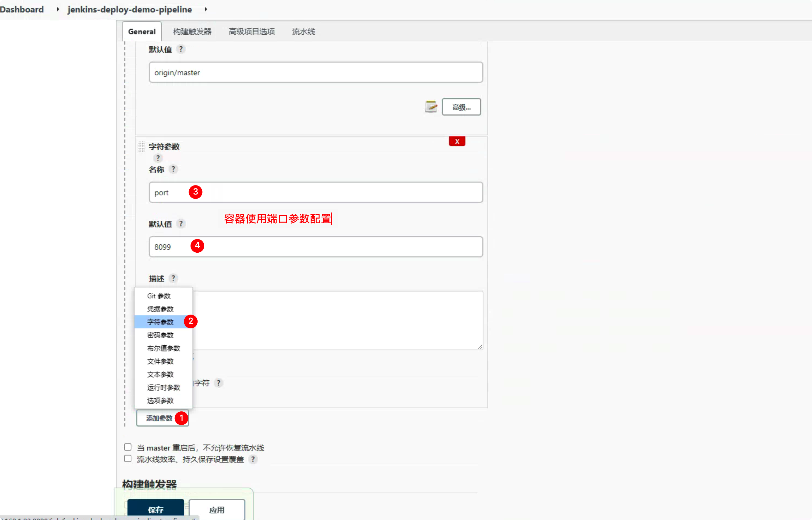Select 密码参数 menu entry
The width and height of the screenshot is (812, 520).
(164, 335)
